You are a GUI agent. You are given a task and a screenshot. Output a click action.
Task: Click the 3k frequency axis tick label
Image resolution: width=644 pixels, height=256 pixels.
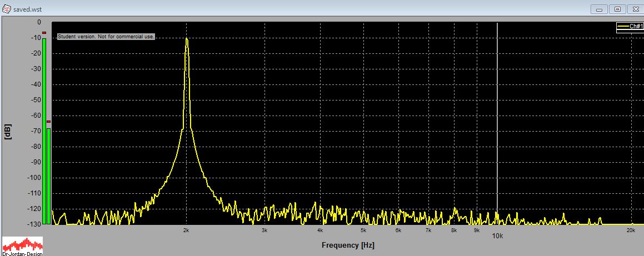click(x=264, y=230)
